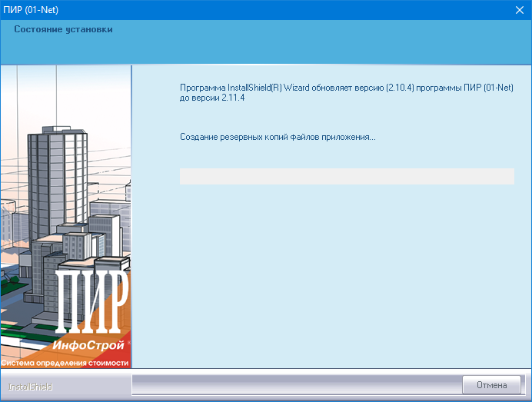Image resolution: width=532 pixels, height=402 pixels.
Task: Click the installation progress bar
Action: [347, 177]
